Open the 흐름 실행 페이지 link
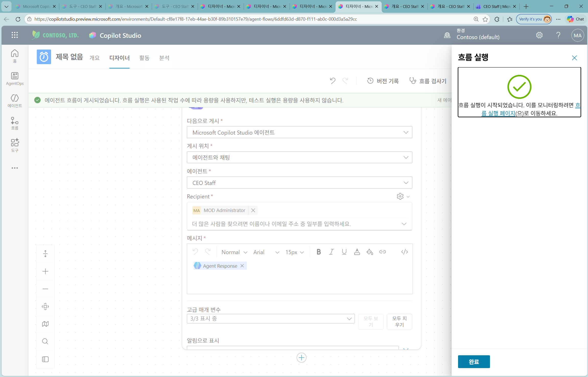The image size is (588, 377). tap(498, 113)
